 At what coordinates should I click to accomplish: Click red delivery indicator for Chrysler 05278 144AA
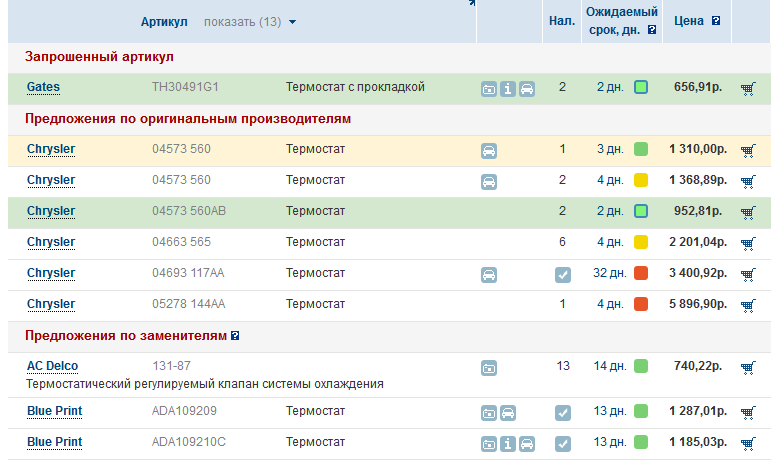[641, 304]
